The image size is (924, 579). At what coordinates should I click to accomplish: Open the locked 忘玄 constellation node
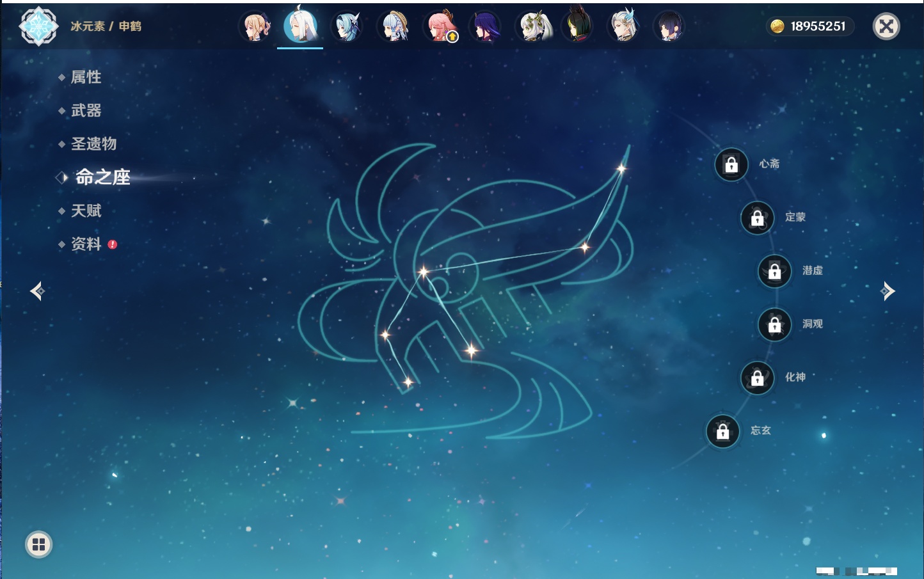[723, 431]
